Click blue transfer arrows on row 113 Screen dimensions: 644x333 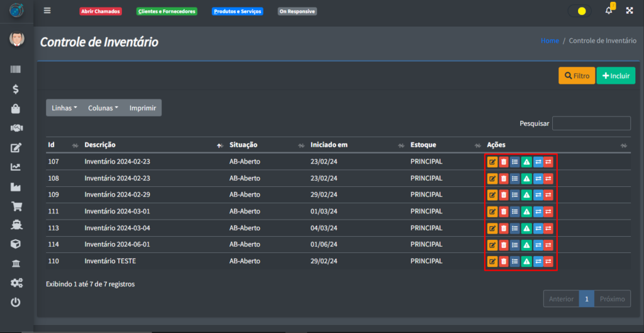pyautogui.click(x=538, y=228)
